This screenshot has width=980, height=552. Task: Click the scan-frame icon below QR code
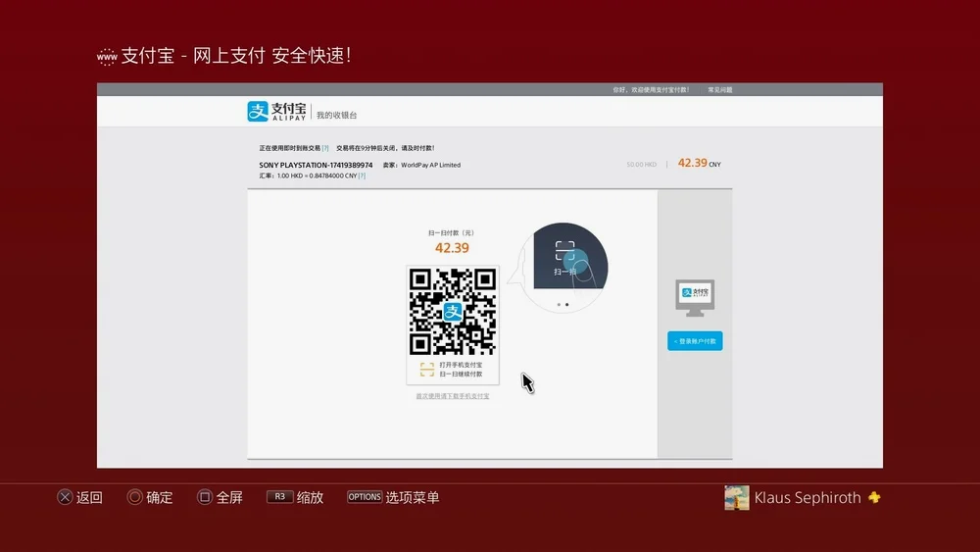[x=427, y=370]
